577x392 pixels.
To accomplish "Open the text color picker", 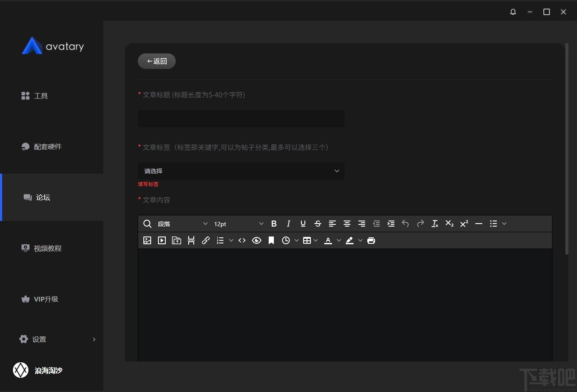I will [328, 240].
